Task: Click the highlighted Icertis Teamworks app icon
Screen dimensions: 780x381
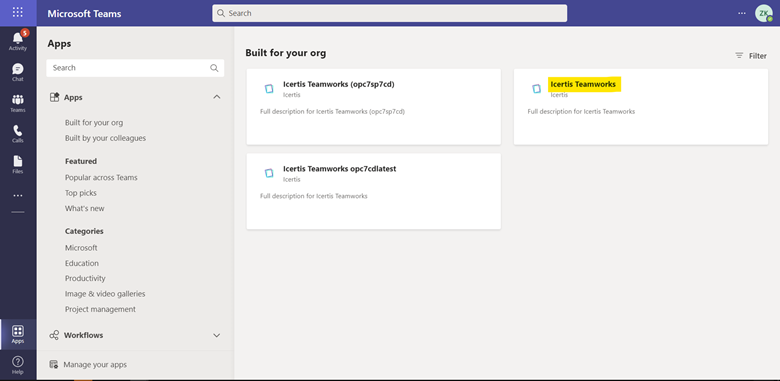Action: coord(536,89)
